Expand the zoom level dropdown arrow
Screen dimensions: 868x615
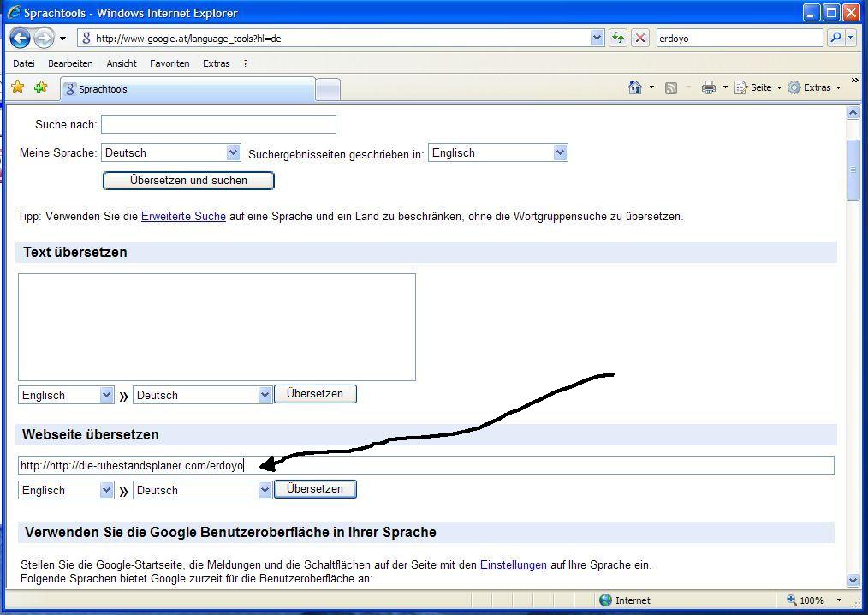(839, 600)
